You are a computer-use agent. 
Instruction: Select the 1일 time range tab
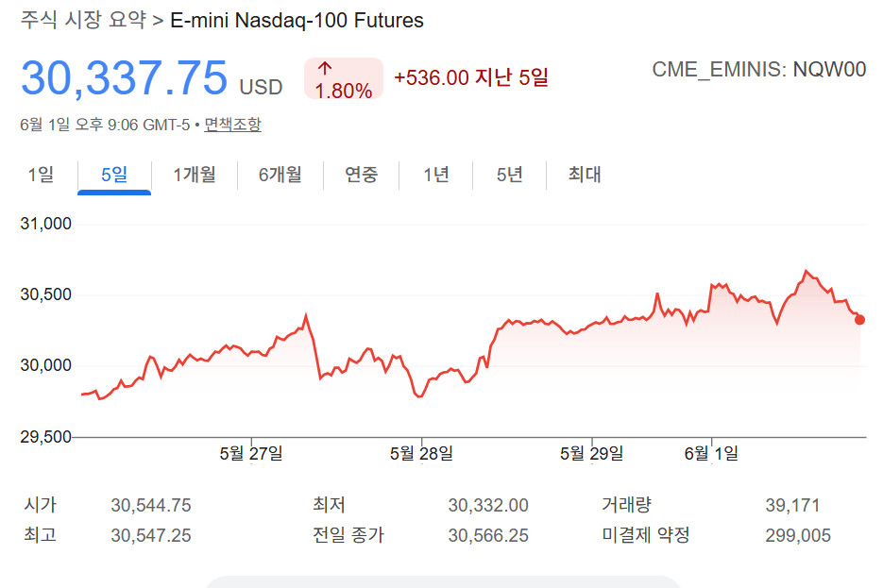click(41, 175)
